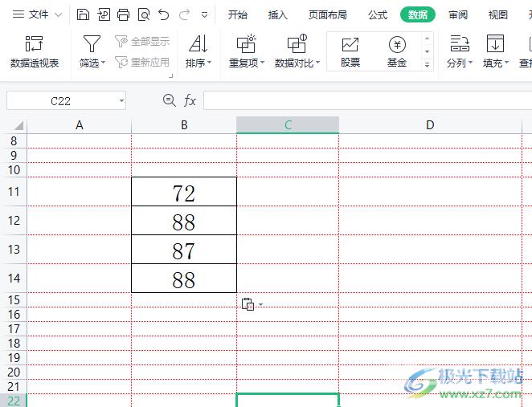532x407 pixels.
Task: Select row 11 header
Action: pyautogui.click(x=14, y=192)
